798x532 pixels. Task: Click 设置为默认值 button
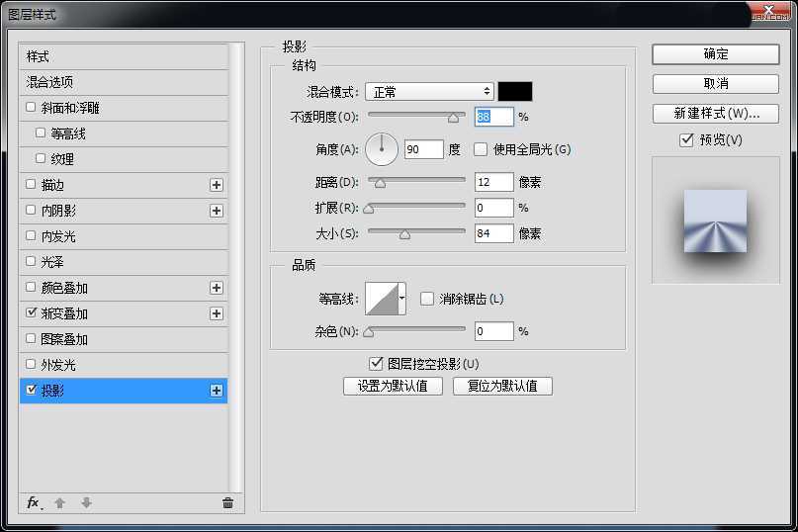pyautogui.click(x=393, y=386)
